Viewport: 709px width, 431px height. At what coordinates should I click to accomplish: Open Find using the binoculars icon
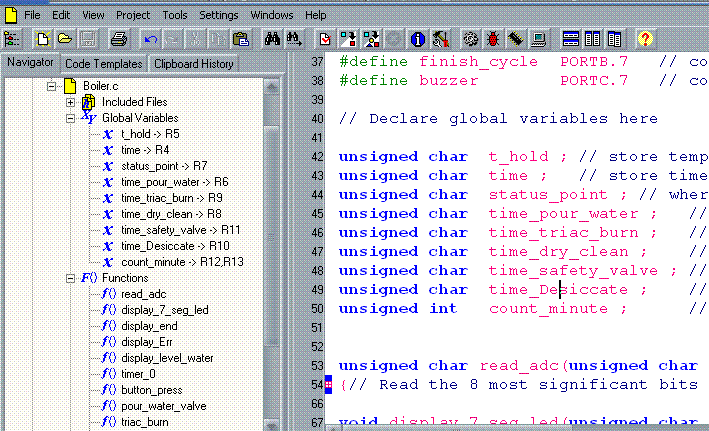coord(272,39)
